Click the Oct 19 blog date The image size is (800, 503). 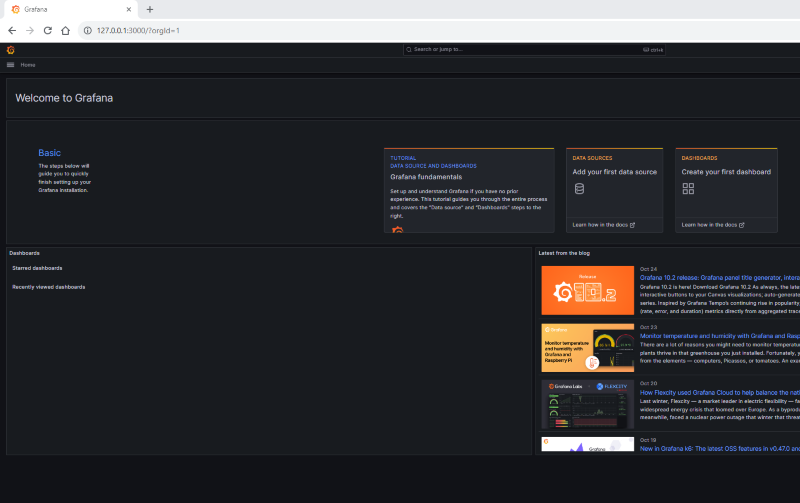pos(648,440)
